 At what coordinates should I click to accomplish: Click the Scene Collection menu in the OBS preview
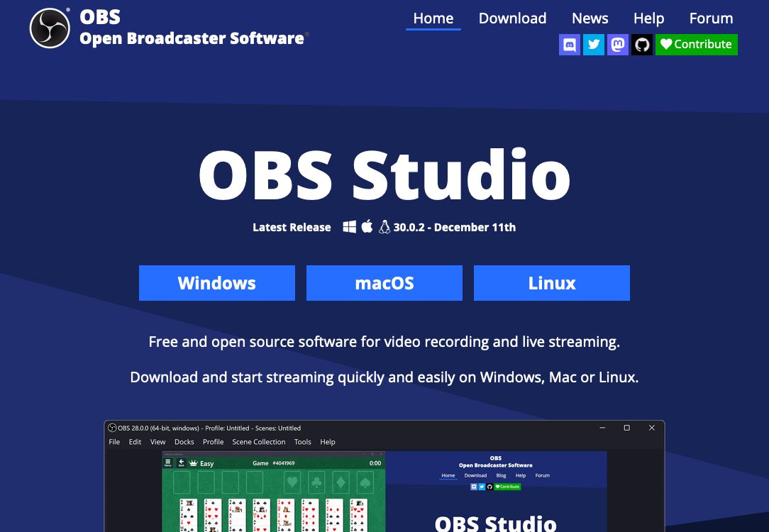[x=259, y=442]
